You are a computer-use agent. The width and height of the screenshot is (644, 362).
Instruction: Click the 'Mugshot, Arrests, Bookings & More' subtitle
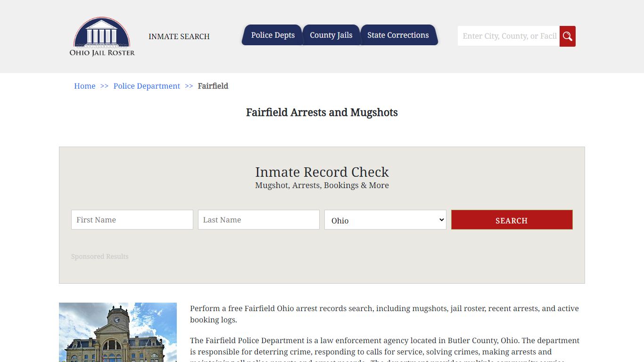322,185
